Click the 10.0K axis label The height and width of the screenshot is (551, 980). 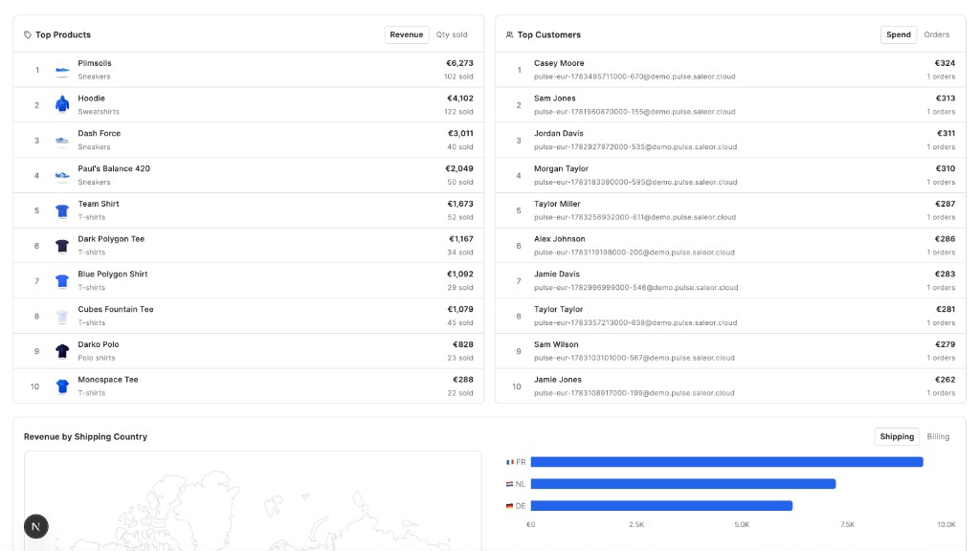947,525
